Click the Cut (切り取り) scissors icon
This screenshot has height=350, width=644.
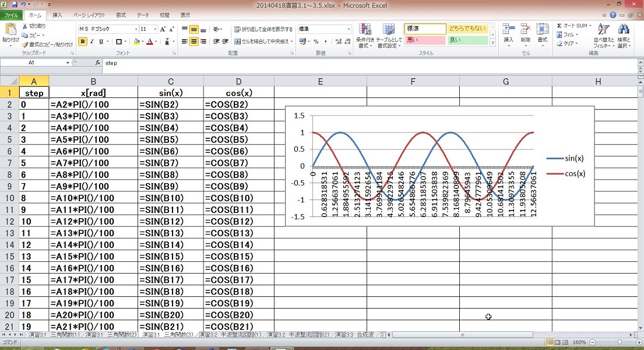pyautogui.click(x=24, y=26)
